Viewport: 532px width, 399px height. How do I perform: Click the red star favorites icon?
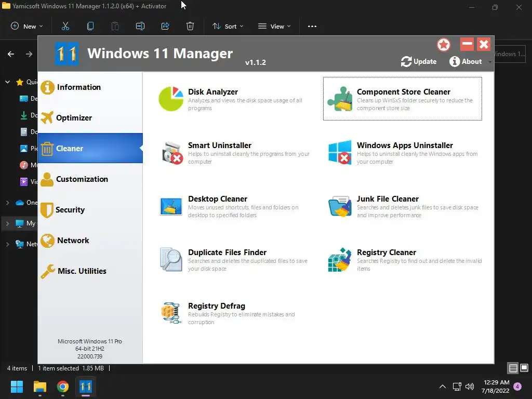coord(444,45)
